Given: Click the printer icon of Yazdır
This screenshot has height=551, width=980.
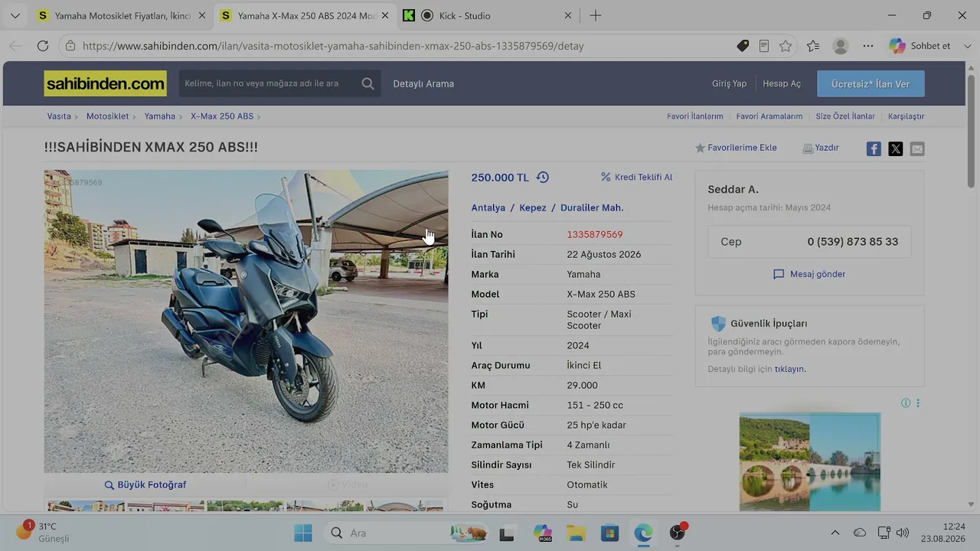Looking at the screenshot, I should point(808,148).
